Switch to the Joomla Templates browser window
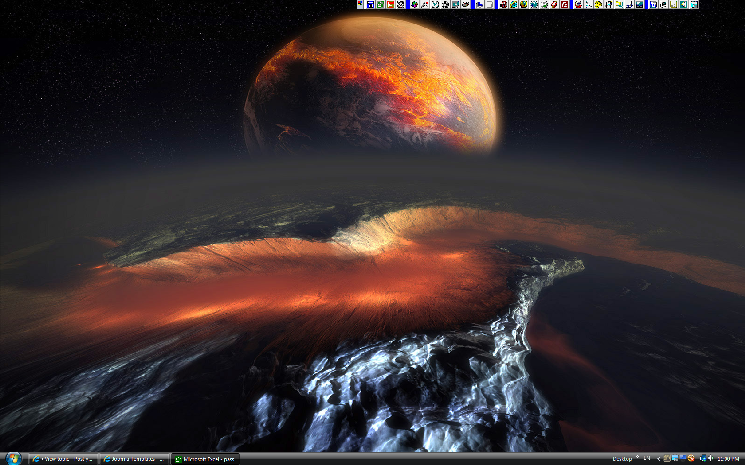The width and height of the screenshot is (745, 465). (x=133, y=459)
